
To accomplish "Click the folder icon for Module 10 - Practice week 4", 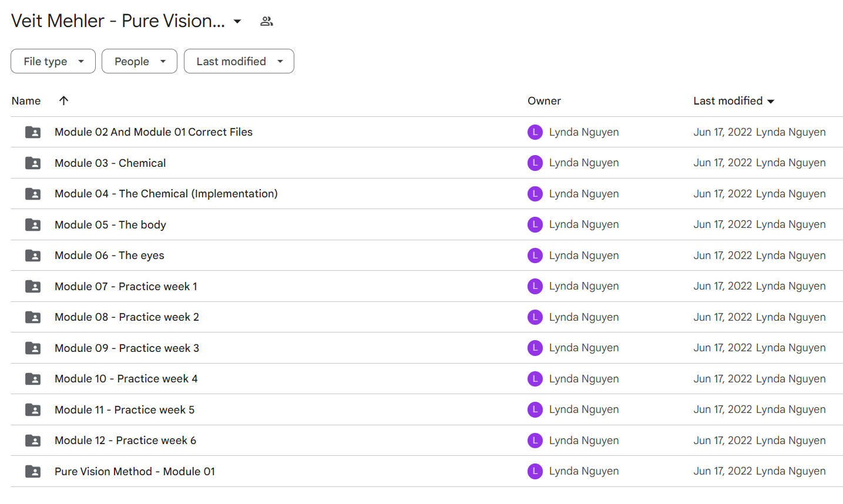I will point(33,379).
